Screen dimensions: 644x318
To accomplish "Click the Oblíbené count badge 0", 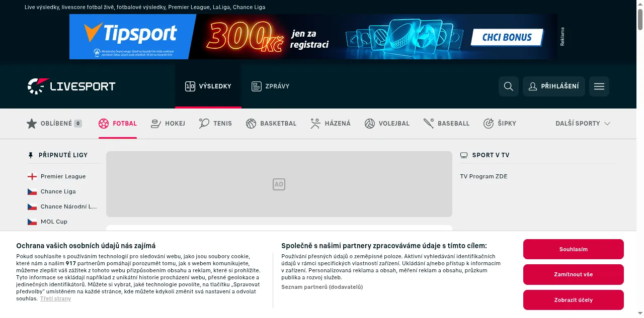I will [x=78, y=124].
